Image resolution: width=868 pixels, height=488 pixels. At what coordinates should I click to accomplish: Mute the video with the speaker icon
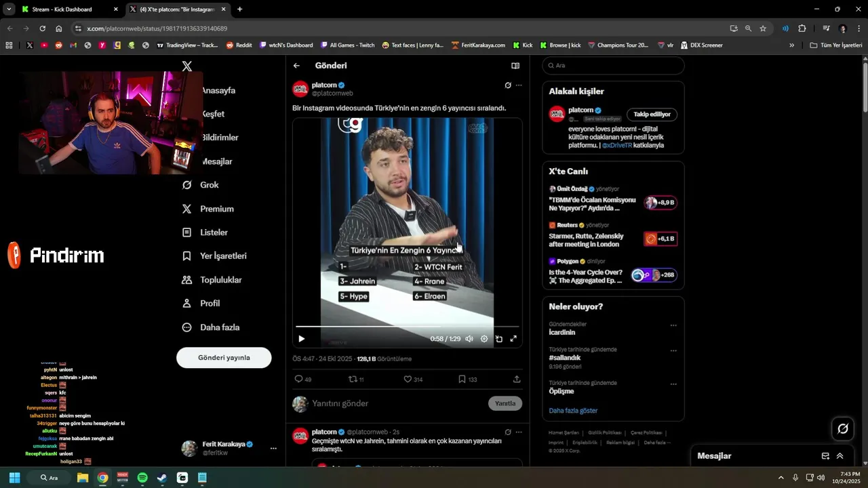(x=469, y=339)
